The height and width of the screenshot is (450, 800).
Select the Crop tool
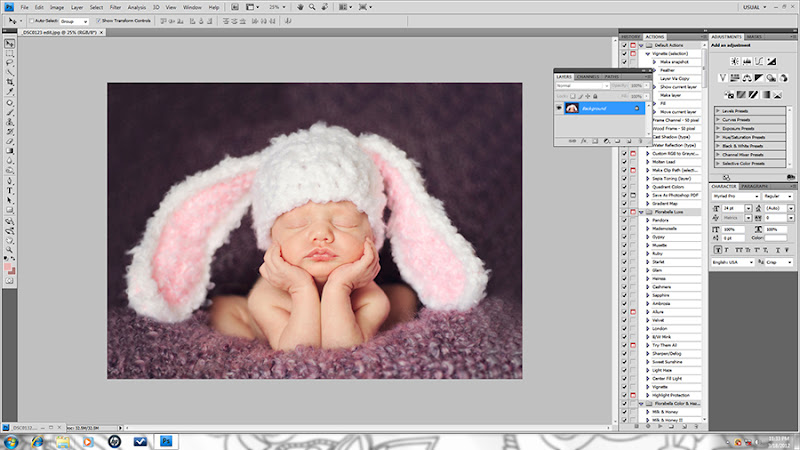9,82
